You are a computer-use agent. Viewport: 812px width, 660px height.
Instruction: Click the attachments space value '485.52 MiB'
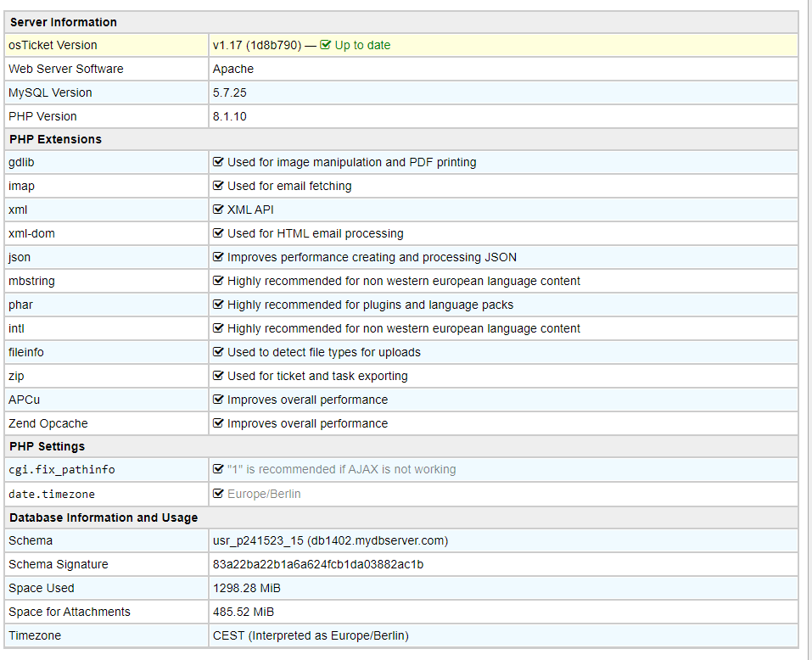pos(244,612)
